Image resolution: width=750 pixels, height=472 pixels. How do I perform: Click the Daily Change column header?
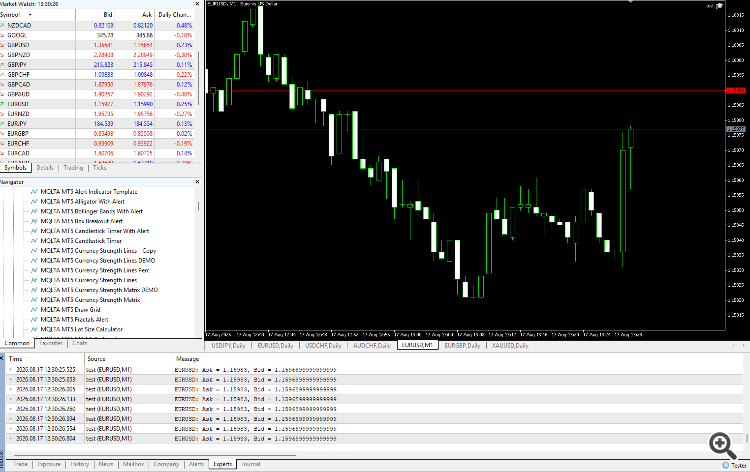point(175,15)
